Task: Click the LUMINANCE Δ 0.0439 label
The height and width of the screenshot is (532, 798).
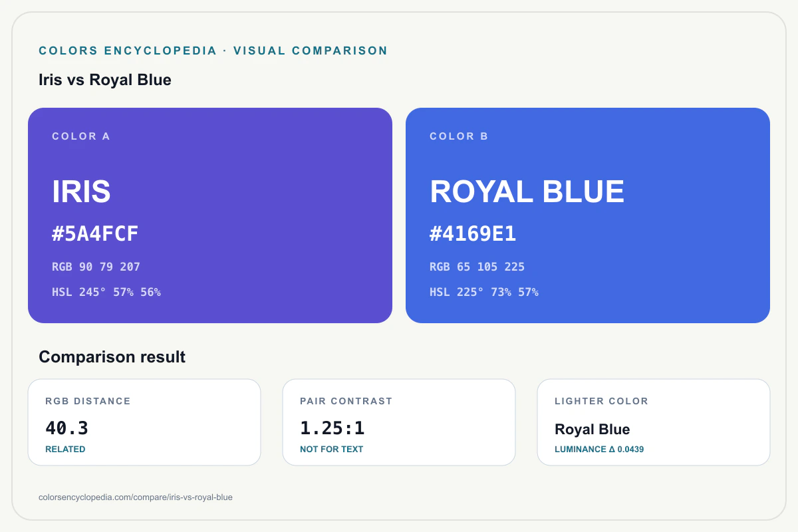Action: (x=599, y=450)
